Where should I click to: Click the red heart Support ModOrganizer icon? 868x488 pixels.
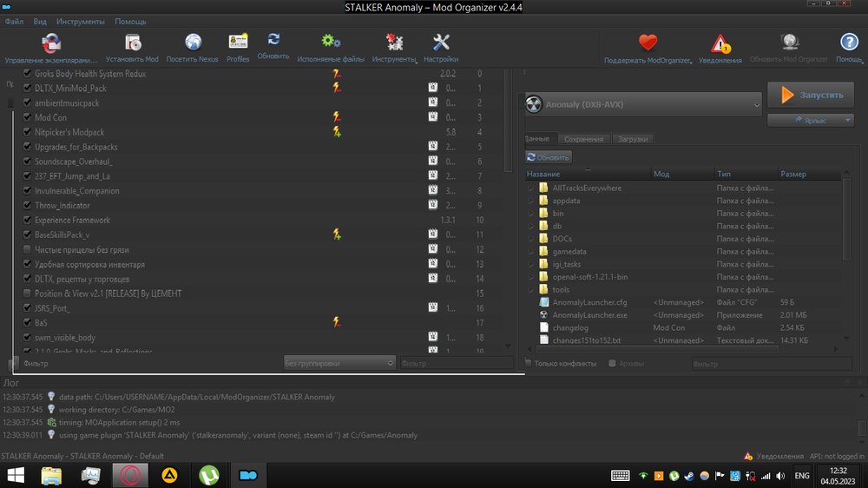pyautogui.click(x=648, y=43)
